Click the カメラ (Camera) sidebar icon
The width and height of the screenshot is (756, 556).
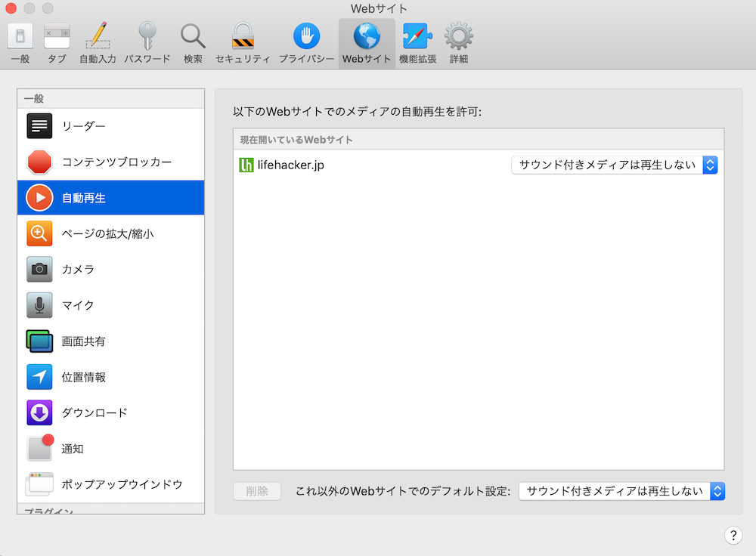point(39,270)
